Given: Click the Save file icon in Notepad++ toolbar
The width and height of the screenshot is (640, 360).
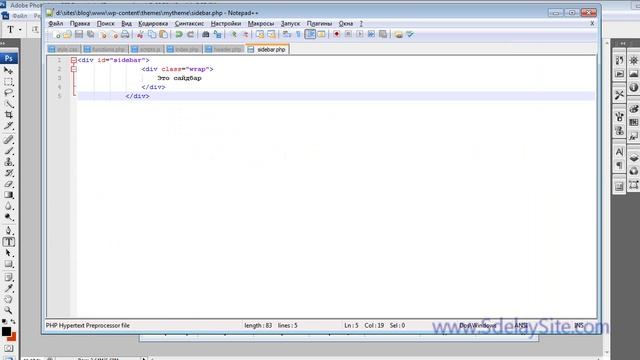Looking at the screenshot, I should [79, 35].
